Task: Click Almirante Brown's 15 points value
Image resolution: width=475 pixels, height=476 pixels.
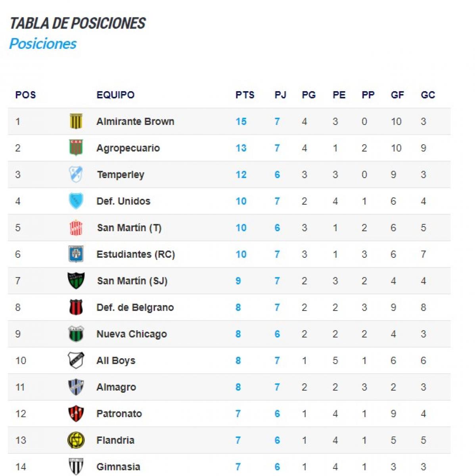Action: (241, 121)
